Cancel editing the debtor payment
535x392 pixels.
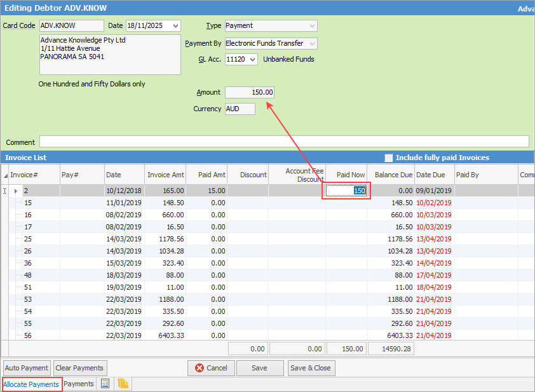click(211, 368)
